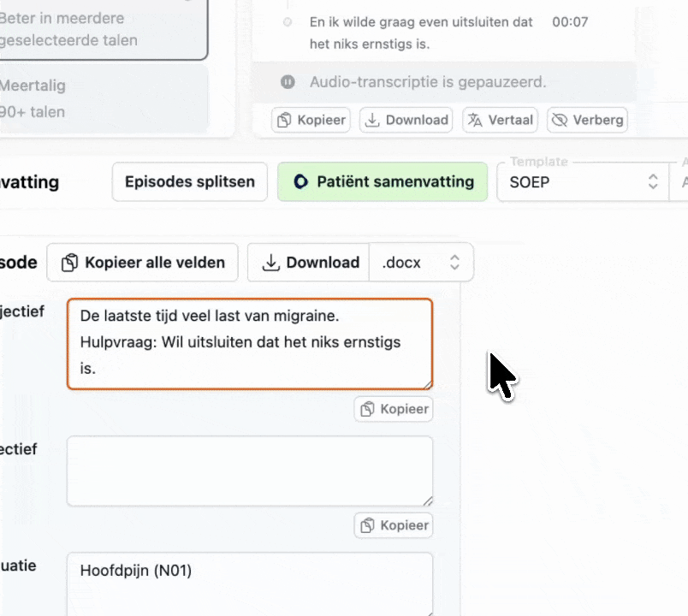Translate the transcript via the Vertaal icon
Viewport: 688px width, 616px height.
(473, 120)
